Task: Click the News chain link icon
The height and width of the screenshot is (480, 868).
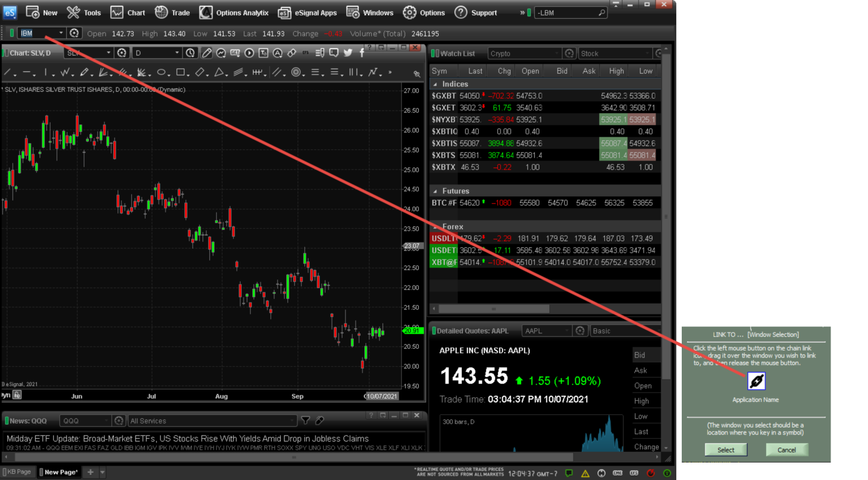Action: (x=319, y=421)
